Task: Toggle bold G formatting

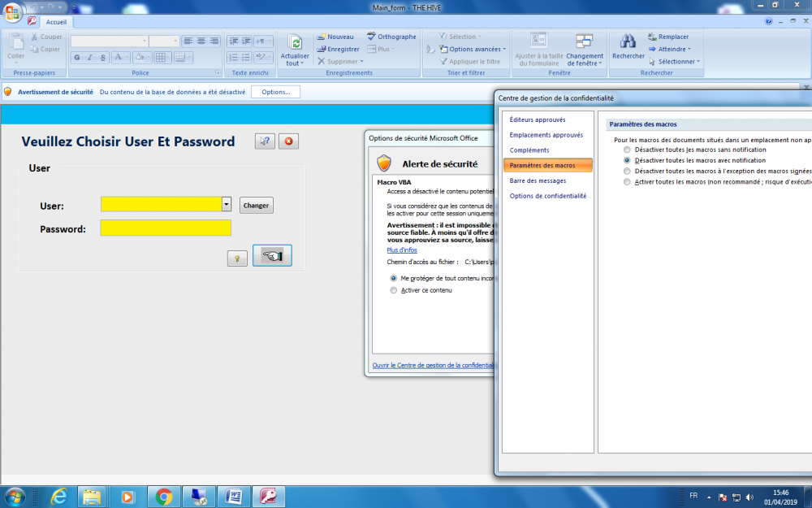Action: pyautogui.click(x=77, y=57)
